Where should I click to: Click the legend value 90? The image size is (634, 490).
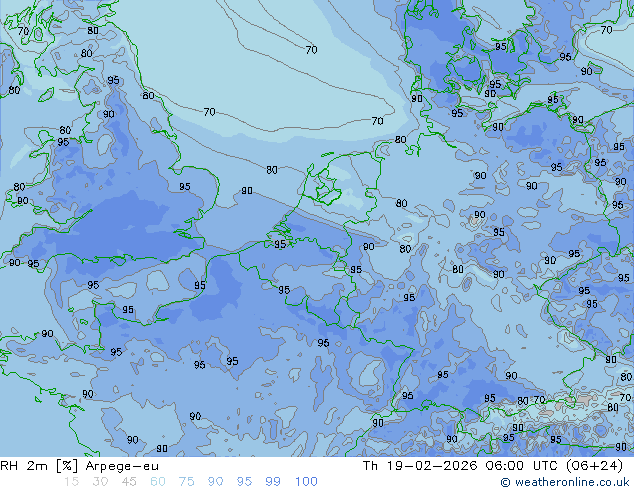coord(215,482)
